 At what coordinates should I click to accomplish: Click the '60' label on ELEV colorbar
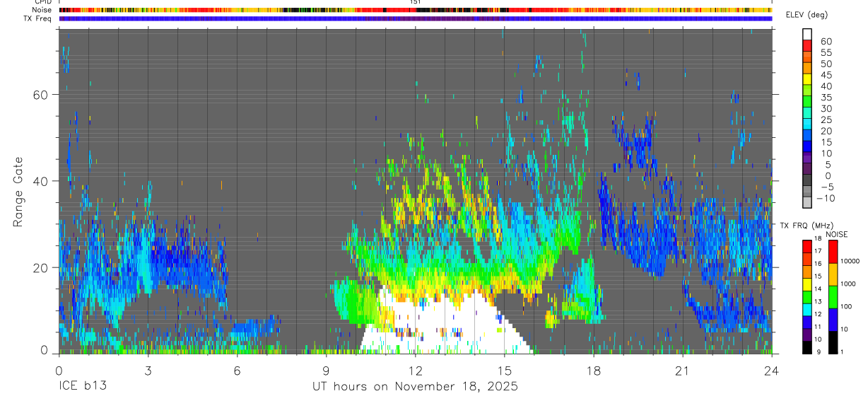[826, 41]
